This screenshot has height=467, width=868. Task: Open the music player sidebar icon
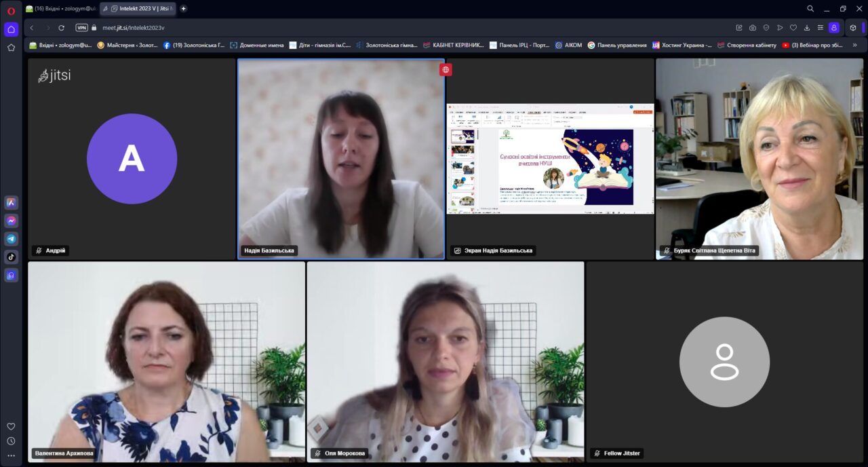click(x=11, y=276)
